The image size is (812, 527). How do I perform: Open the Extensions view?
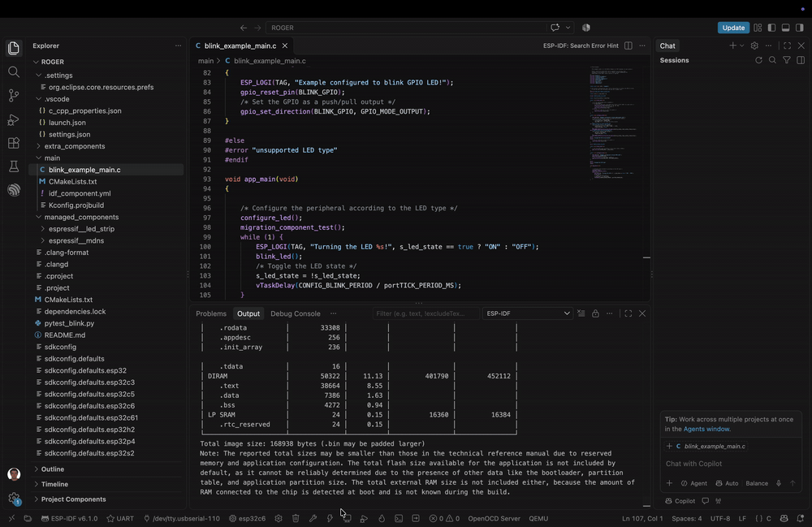click(14, 143)
